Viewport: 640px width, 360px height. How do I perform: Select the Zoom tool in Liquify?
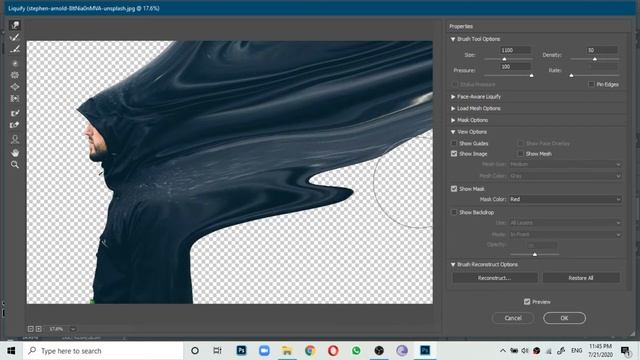15,165
